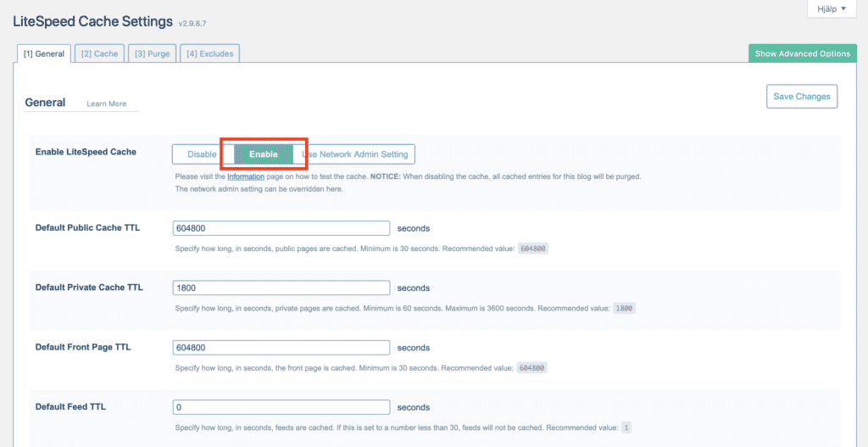
Task: Select Use Network Admin Setting option
Action: click(x=358, y=154)
